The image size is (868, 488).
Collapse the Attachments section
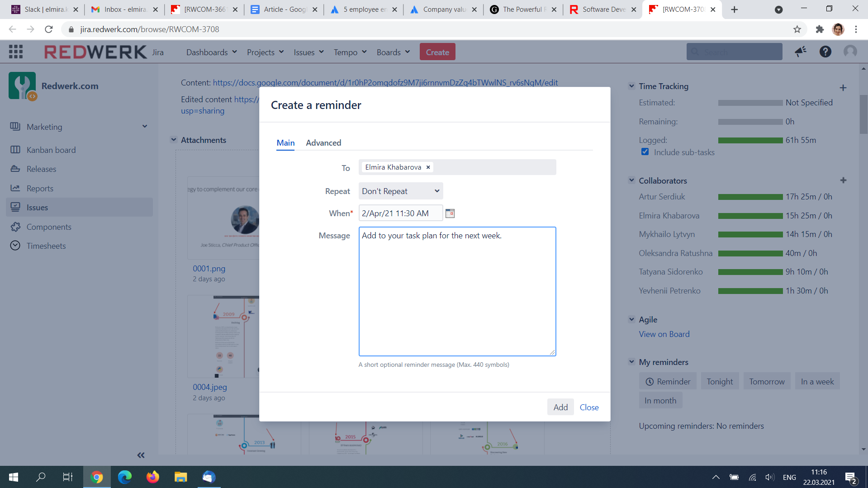[x=174, y=140]
